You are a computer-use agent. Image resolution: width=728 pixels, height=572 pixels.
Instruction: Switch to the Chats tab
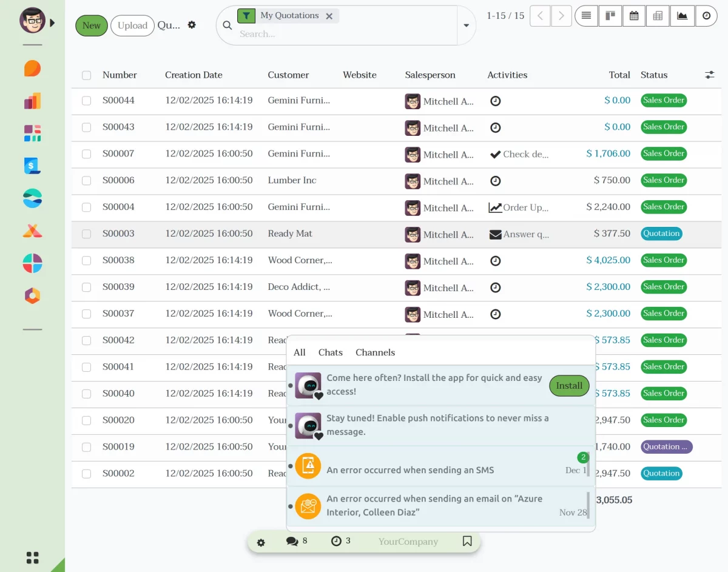330,352
